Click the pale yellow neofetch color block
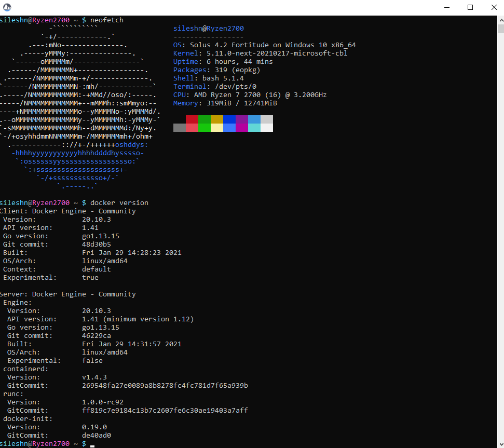Image resolution: width=504 pixels, height=448 pixels. pyautogui.click(x=217, y=128)
